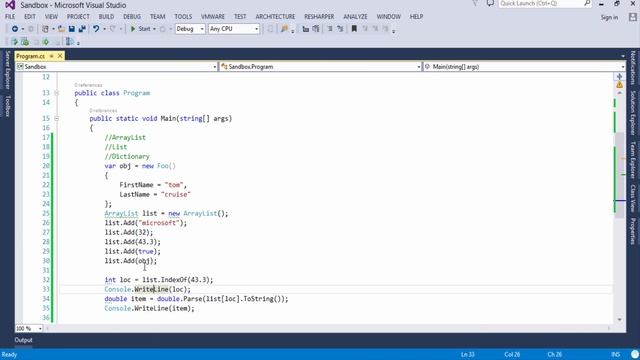Open the BUILD menu

click(106, 17)
